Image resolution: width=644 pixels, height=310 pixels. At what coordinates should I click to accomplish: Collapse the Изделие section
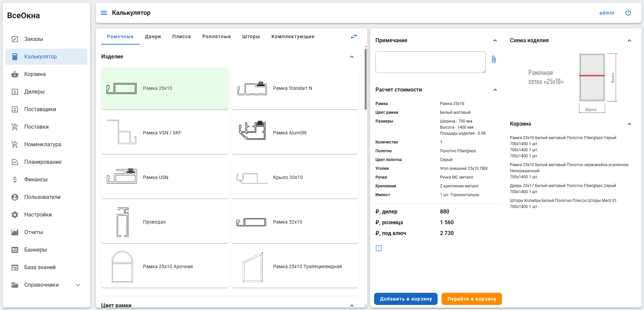(352, 57)
